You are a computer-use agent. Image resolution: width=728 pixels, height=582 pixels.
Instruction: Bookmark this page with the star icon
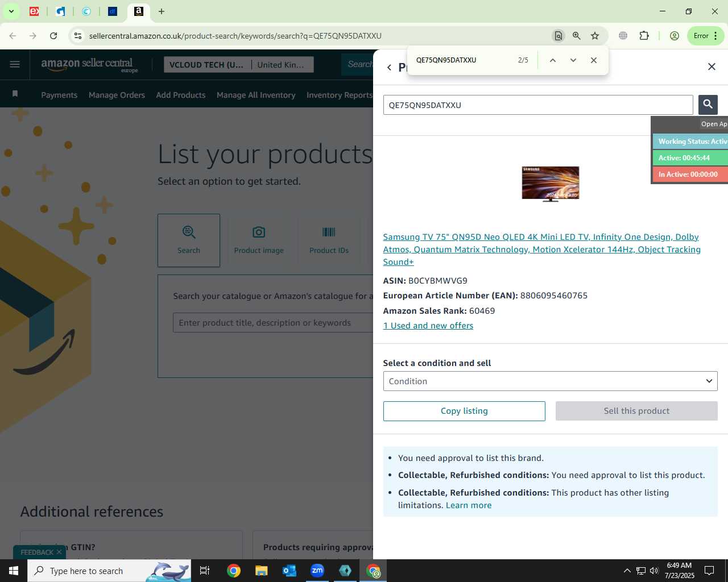coord(595,36)
